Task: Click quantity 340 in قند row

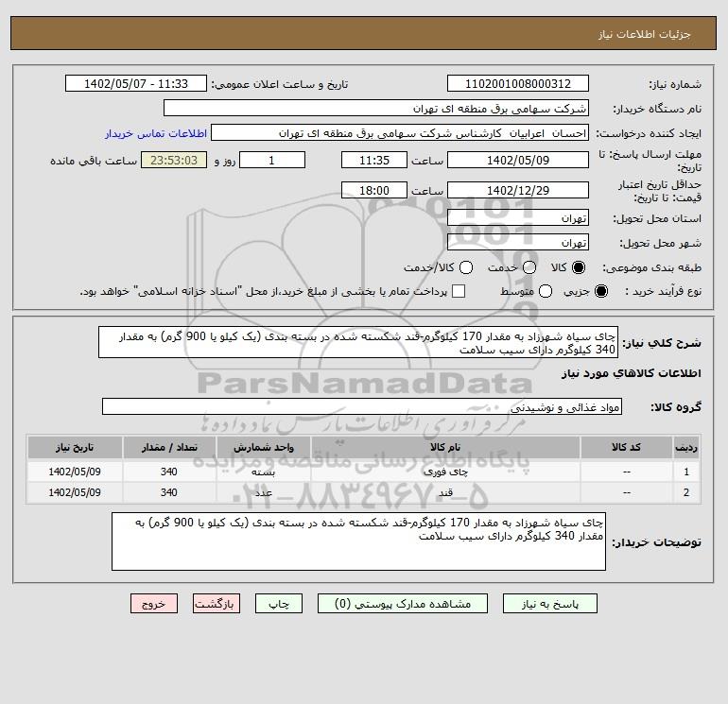Action: coord(169,492)
